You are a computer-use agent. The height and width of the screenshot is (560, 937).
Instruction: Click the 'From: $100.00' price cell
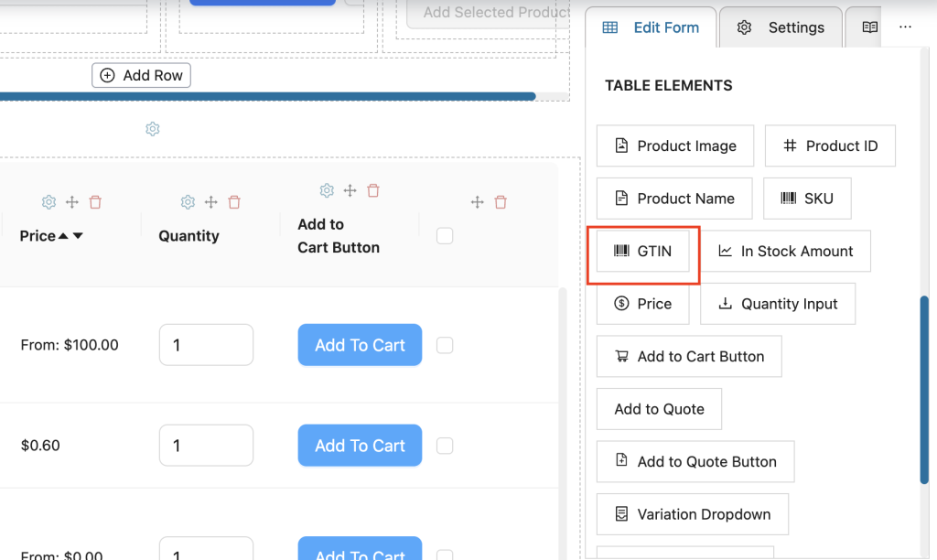coord(70,345)
